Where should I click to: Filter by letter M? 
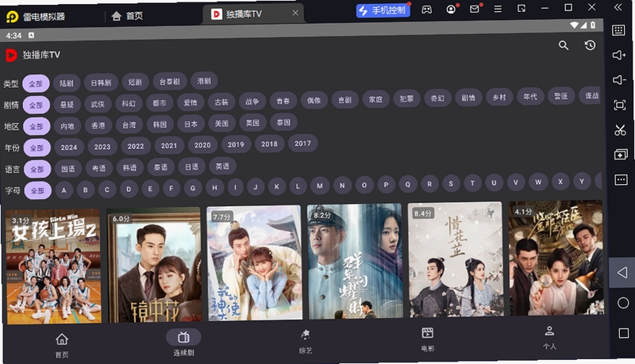[320, 186]
